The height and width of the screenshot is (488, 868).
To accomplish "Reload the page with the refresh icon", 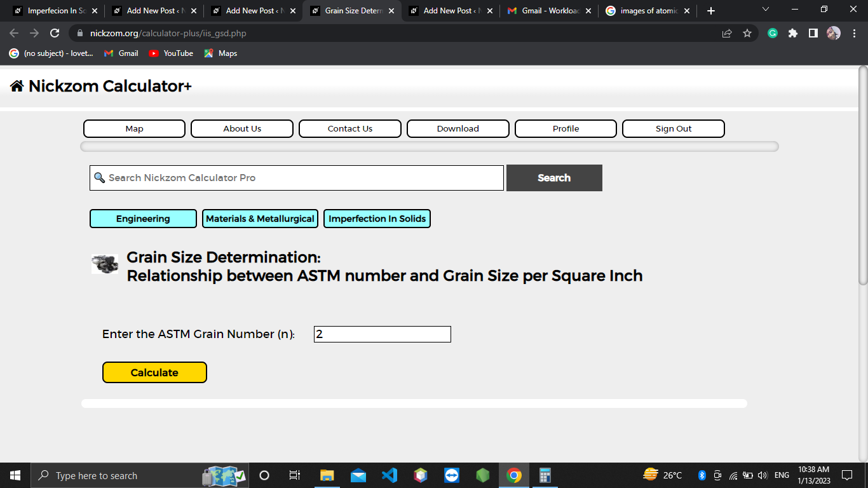I will [x=55, y=33].
